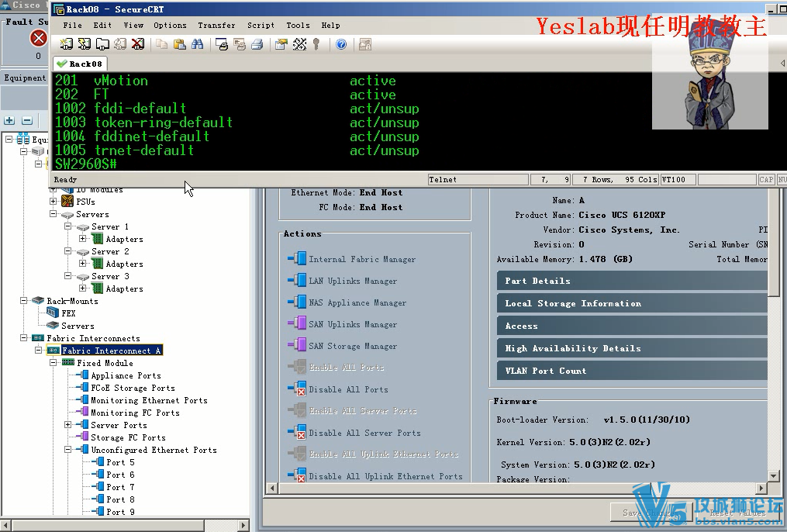
Task: Select the Rack08 session tab
Action: (80, 64)
